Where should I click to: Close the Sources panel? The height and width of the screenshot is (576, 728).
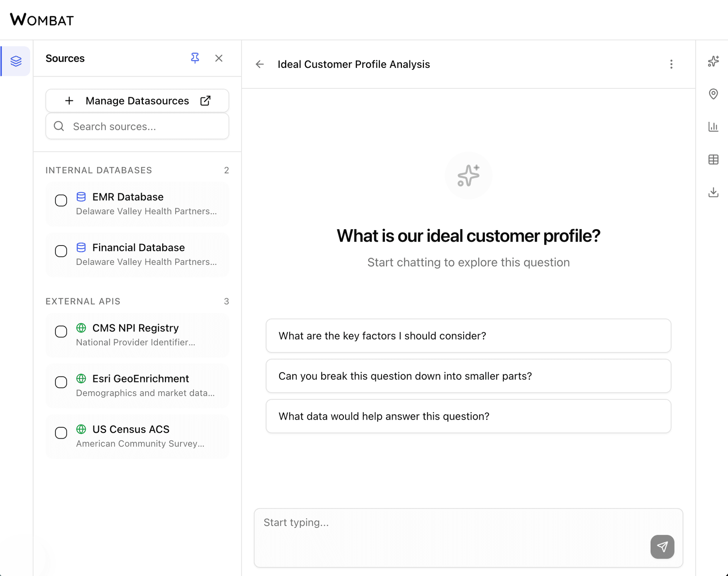219,58
